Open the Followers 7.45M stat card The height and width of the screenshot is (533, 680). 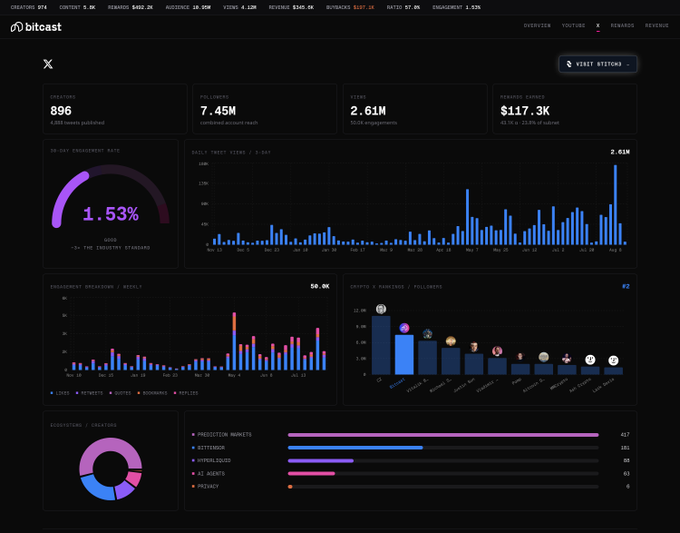265,109
